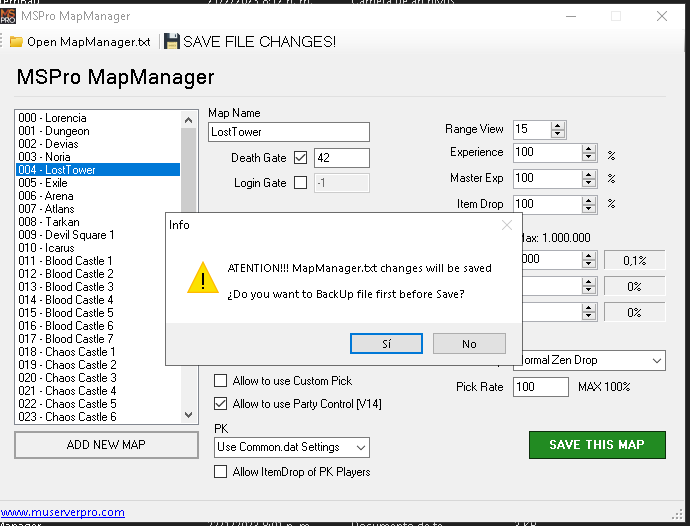Open MapManager.txt from toolbar
This screenshot has height=526, width=690.
88,42
